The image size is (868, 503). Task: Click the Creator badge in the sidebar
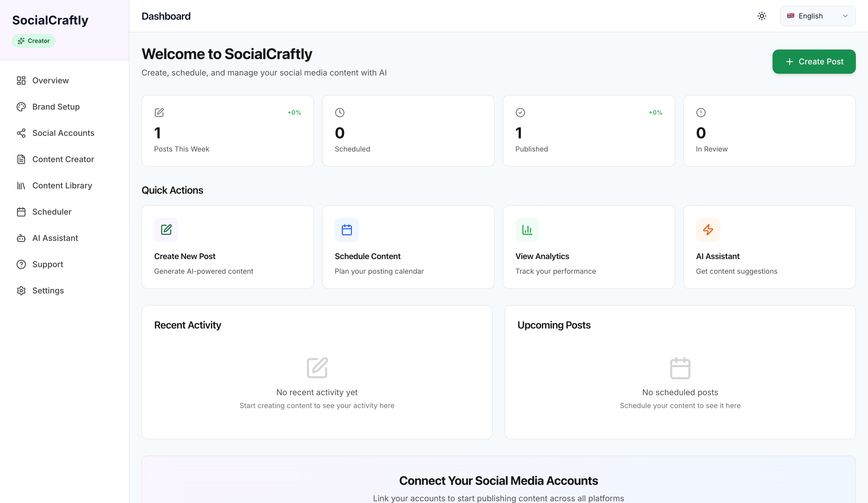click(x=33, y=41)
